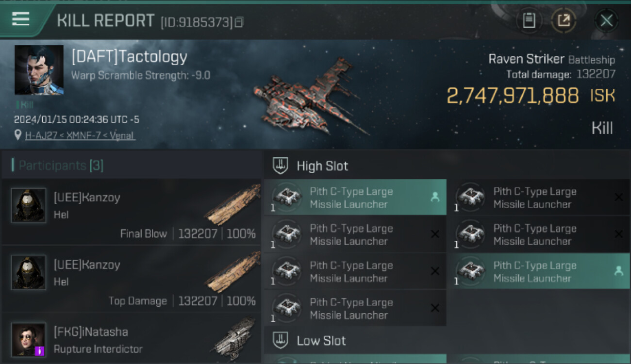The width and height of the screenshot is (631, 364).
Task: Click the High Slot section icon
Action: point(280,165)
